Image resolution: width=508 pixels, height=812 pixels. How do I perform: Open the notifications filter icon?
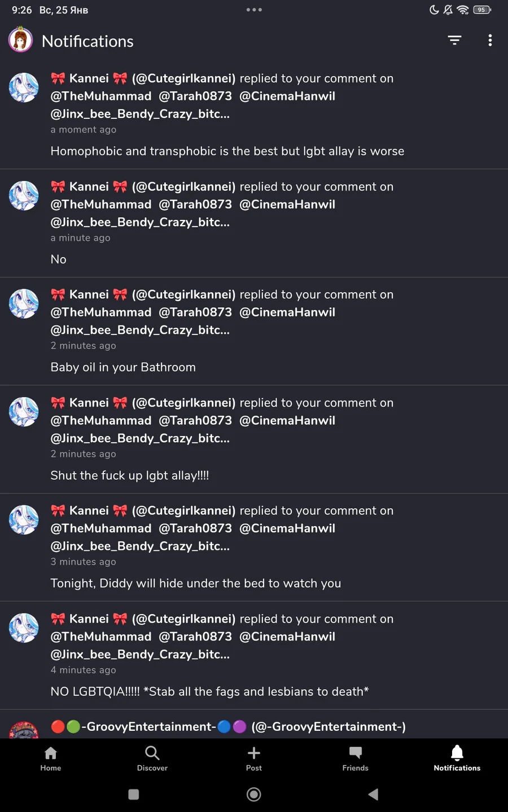click(x=454, y=41)
